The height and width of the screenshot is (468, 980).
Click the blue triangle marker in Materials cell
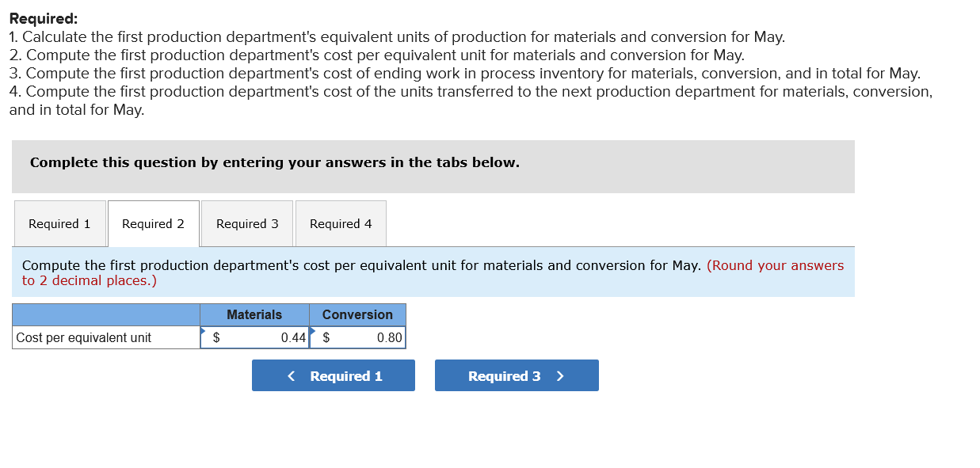pos(204,330)
